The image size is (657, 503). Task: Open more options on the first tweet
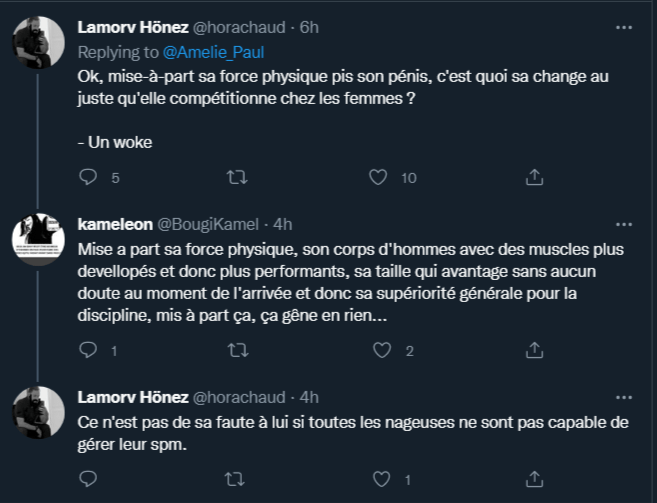[625, 27]
